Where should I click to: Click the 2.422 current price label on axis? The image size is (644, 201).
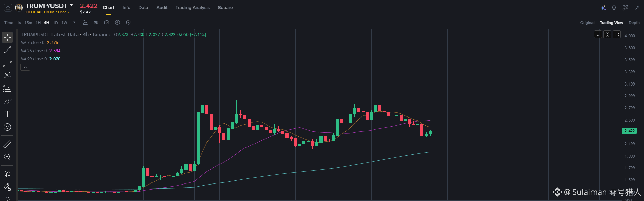click(630, 131)
